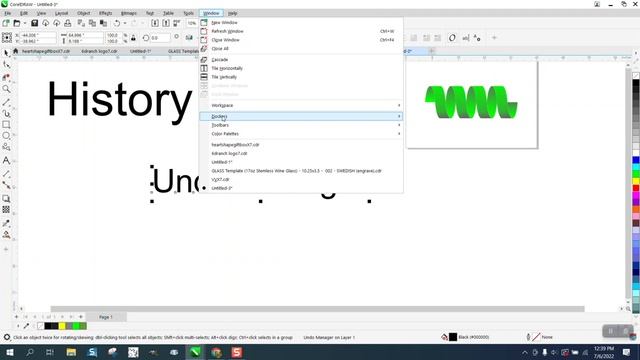Click the Page 1 tab
640x360 pixels.
pyautogui.click(x=106, y=317)
